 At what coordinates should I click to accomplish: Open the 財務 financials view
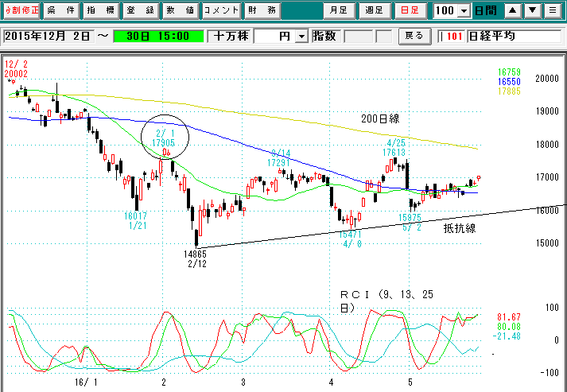click(262, 11)
